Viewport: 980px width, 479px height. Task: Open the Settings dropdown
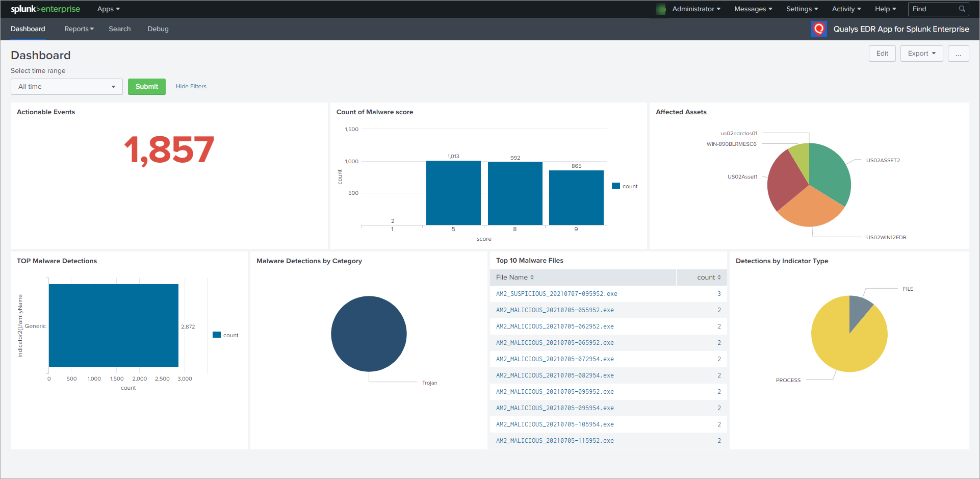[802, 9]
